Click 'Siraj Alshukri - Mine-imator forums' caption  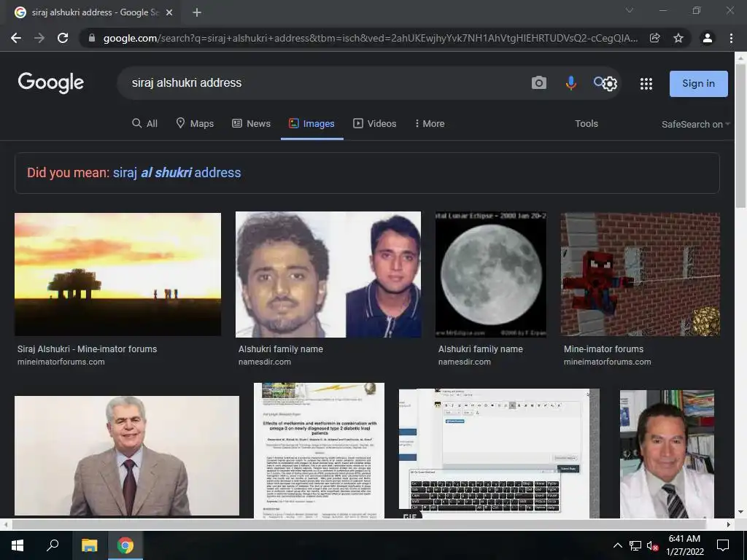(88, 349)
